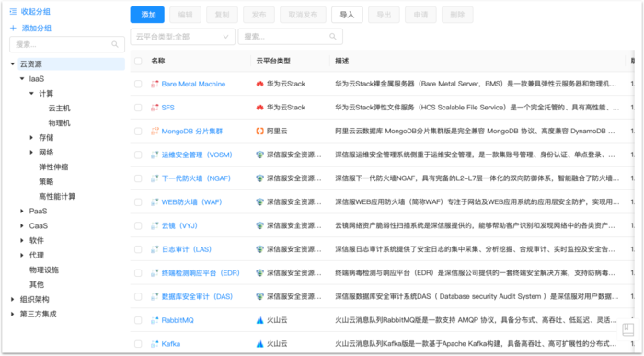The height and width of the screenshot is (356, 644).
Task: Select 其他 in the tree
Action: [37, 284]
